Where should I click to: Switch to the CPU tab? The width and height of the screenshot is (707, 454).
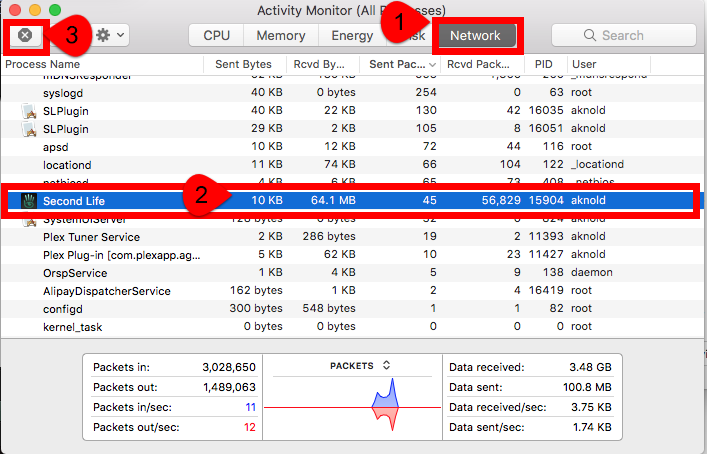coord(216,36)
